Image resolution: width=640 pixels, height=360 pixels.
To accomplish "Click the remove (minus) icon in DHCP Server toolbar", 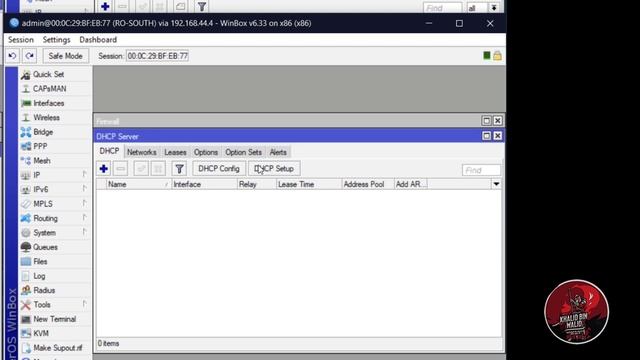I will (120, 169).
